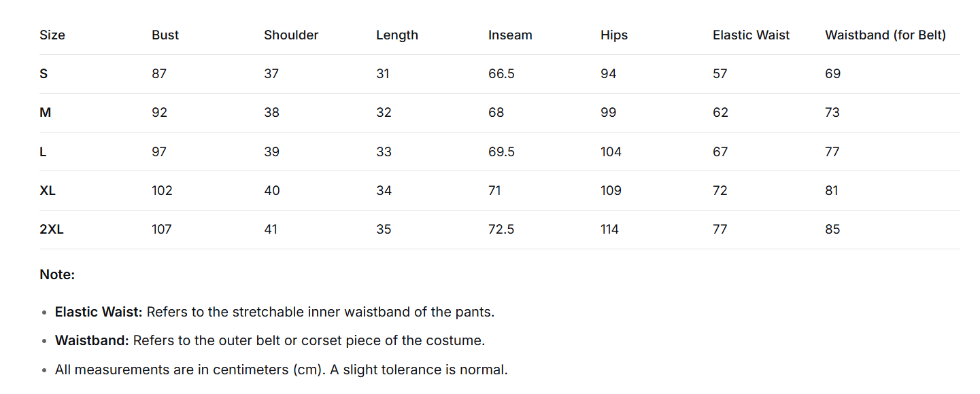Click the Shoulder column header
This screenshot has height=394, width=980.
291,35
